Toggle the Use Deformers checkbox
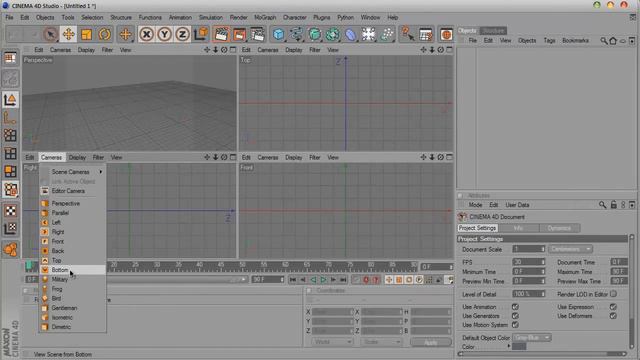Viewport: 640px width, 360px height. coord(613,316)
